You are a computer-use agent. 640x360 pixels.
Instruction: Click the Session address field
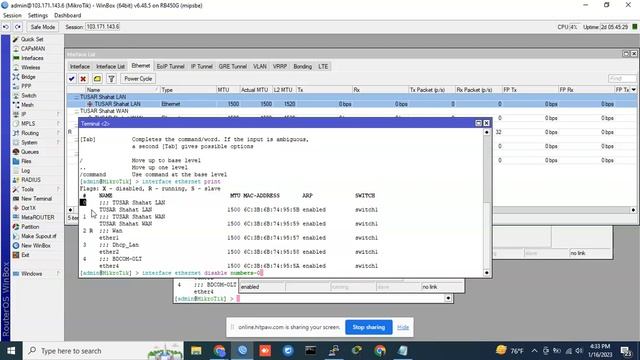tap(103, 27)
